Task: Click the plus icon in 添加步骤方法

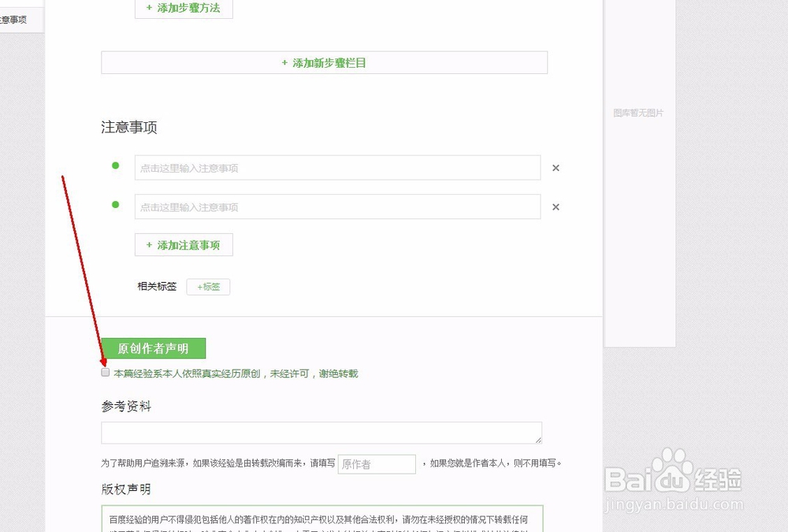Action: point(150,9)
